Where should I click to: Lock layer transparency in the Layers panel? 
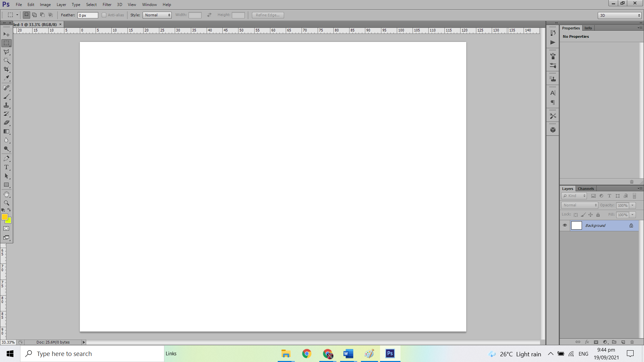576,215
